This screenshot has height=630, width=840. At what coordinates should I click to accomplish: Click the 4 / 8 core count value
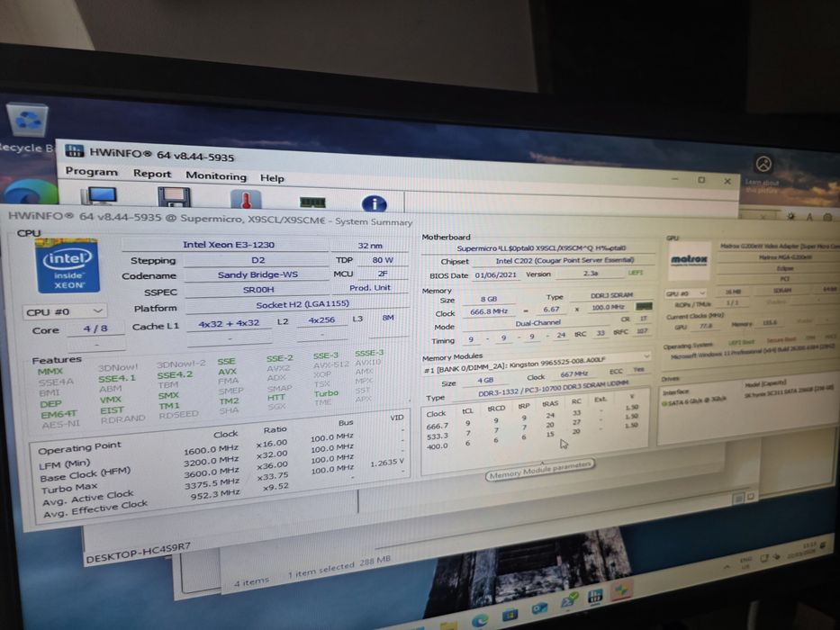pyautogui.click(x=95, y=328)
